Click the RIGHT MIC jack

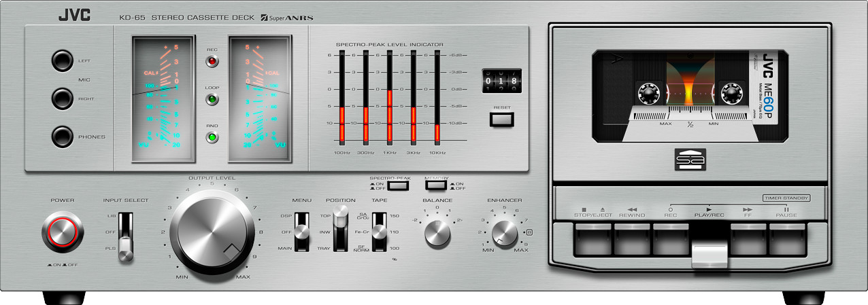click(x=63, y=98)
